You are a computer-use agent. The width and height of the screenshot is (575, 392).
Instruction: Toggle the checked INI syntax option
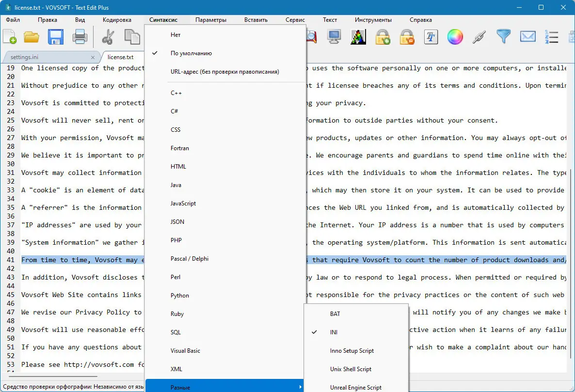point(356,332)
